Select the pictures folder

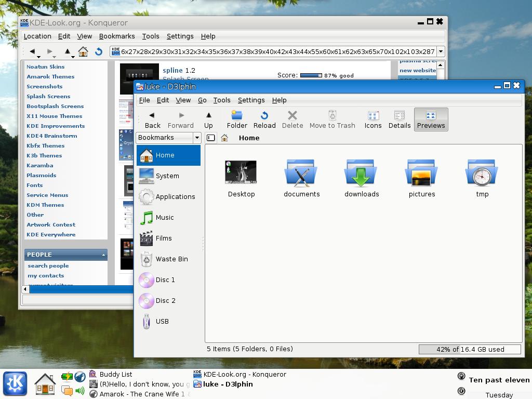[x=422, y=179]
